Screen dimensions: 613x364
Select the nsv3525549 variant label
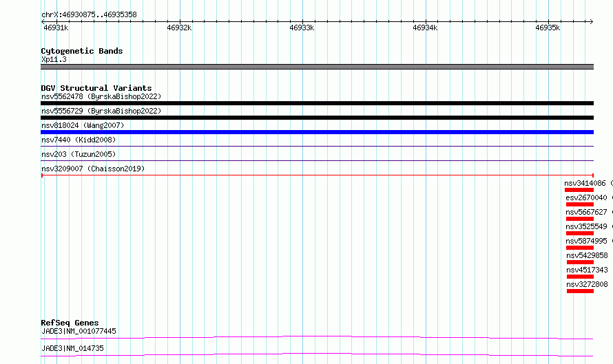pyautogui.click(x=586, y=226)
